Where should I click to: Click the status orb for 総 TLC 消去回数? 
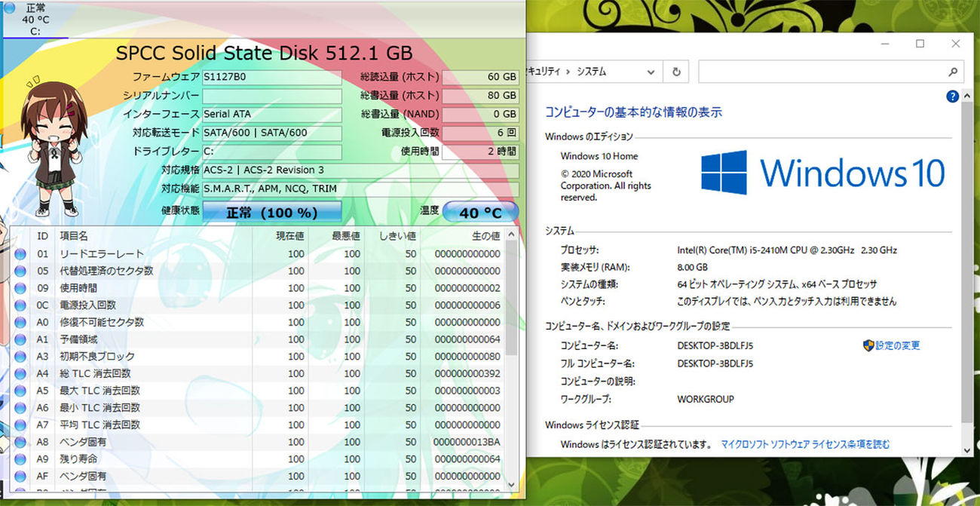(20, 373)
